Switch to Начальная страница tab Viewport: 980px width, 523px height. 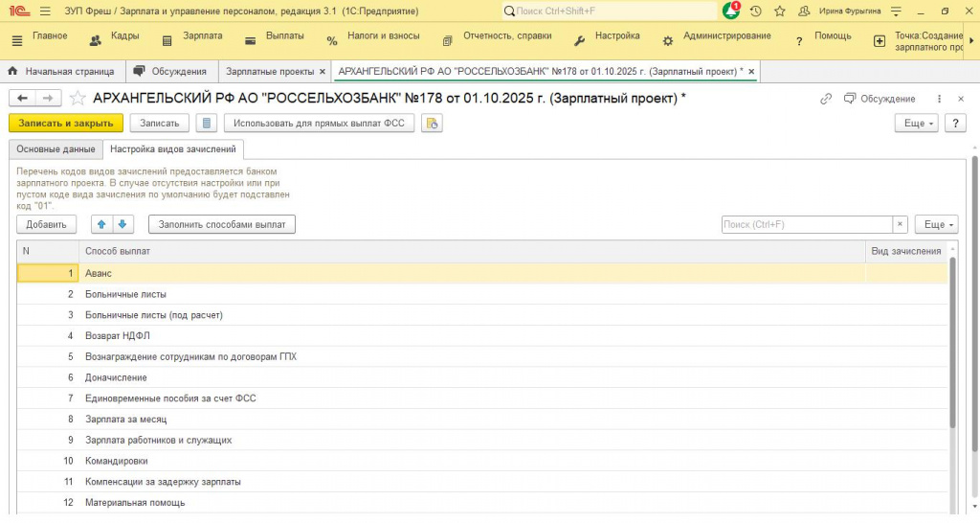click(61, 71)
